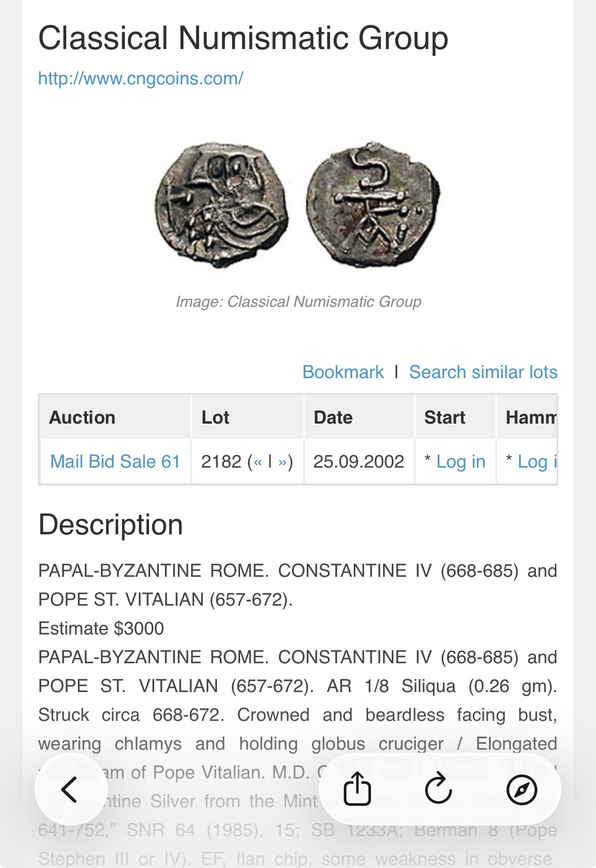Click the Classical Numismatic Group heading
Screen dimensions: 596x868
coord(243,38)
